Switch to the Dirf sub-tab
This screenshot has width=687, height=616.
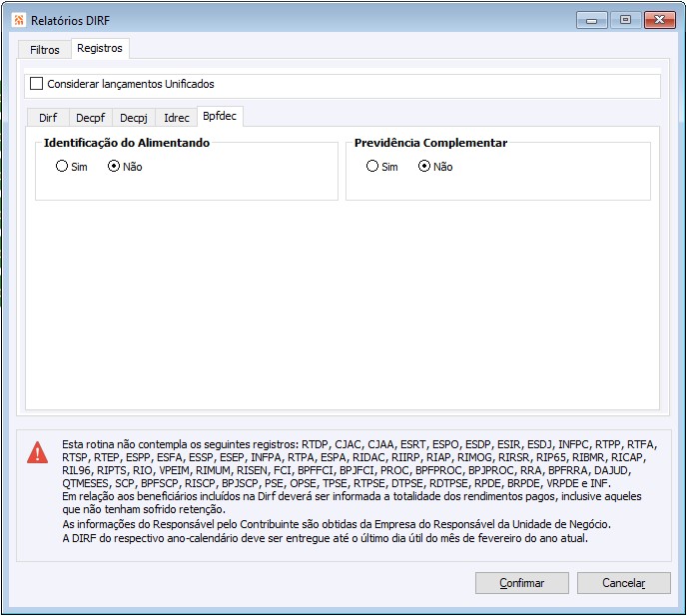(48, 118)
